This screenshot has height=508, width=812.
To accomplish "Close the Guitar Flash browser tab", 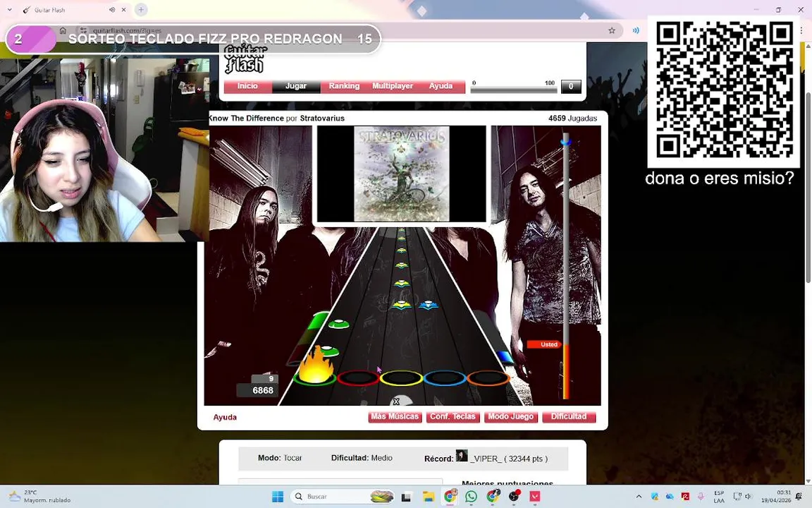I will coord(124,10).
